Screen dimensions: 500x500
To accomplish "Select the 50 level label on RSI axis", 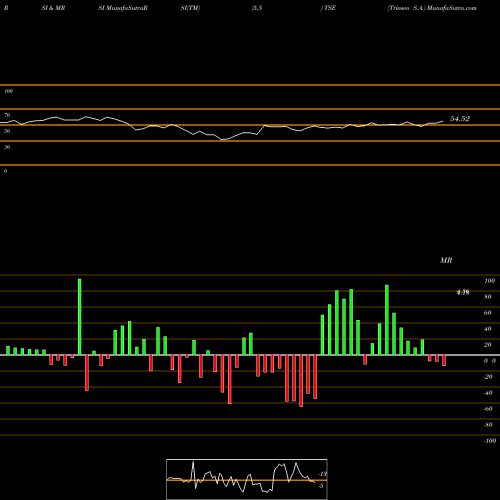I will [7, 131].
